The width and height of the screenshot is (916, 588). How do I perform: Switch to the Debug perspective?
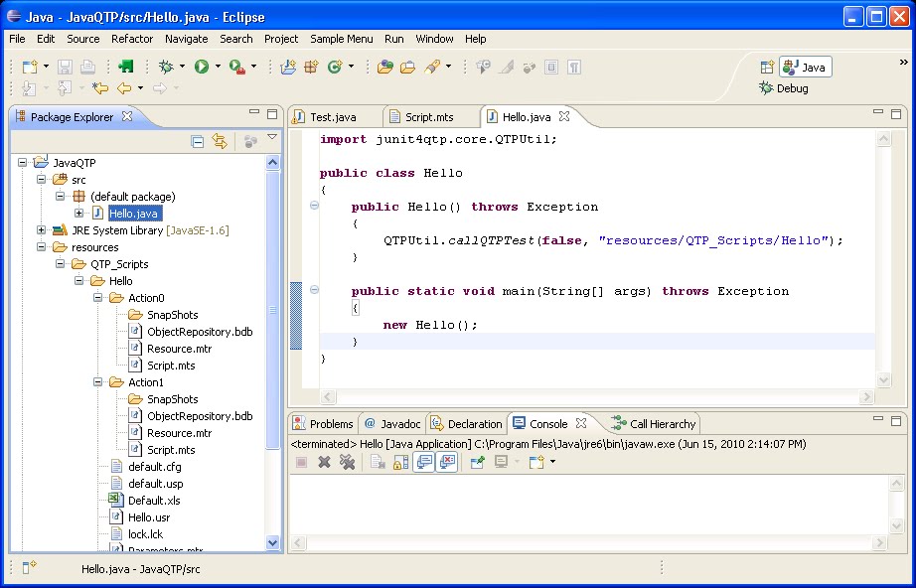coord(783,88)
